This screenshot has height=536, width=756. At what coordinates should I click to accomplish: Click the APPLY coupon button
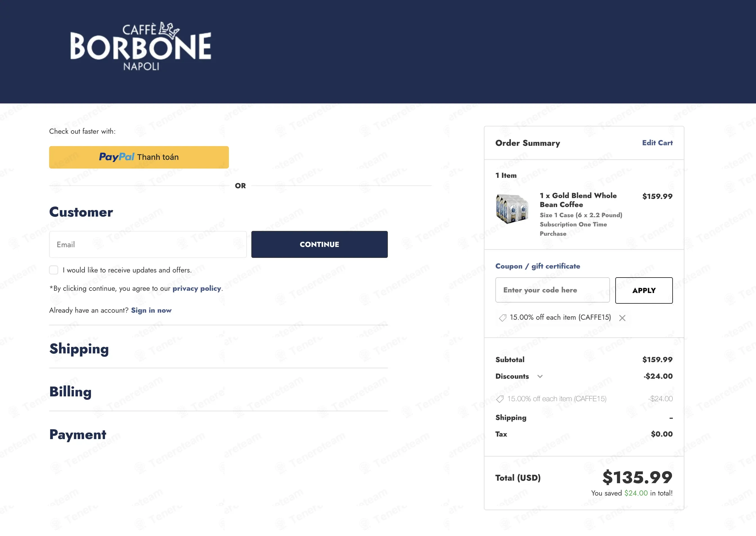coord(644,290)
